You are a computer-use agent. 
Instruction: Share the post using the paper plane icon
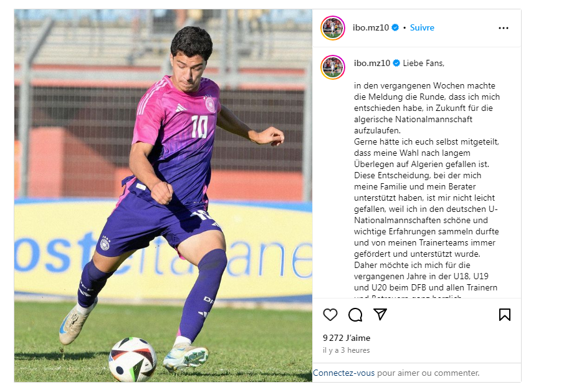point(380,314)
